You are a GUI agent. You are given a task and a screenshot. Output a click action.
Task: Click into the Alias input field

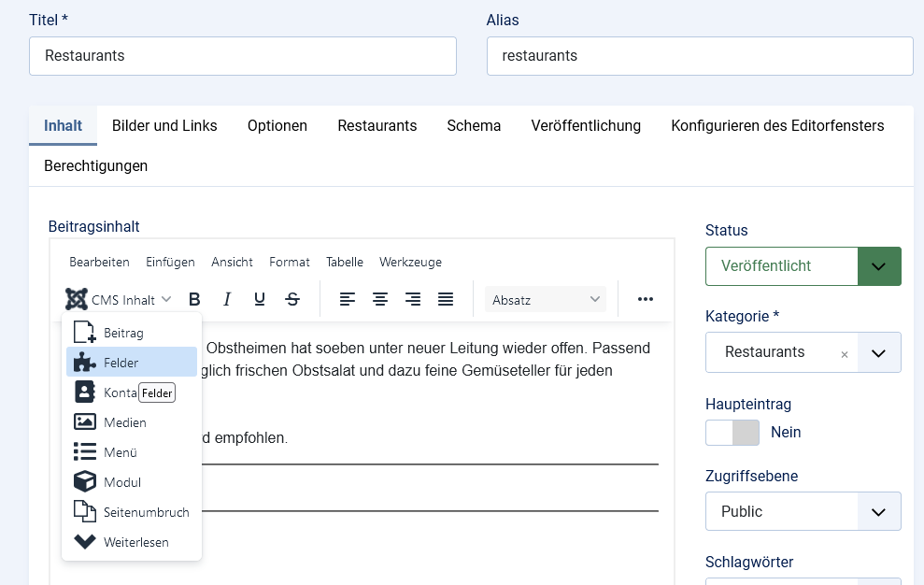point(699,56)
